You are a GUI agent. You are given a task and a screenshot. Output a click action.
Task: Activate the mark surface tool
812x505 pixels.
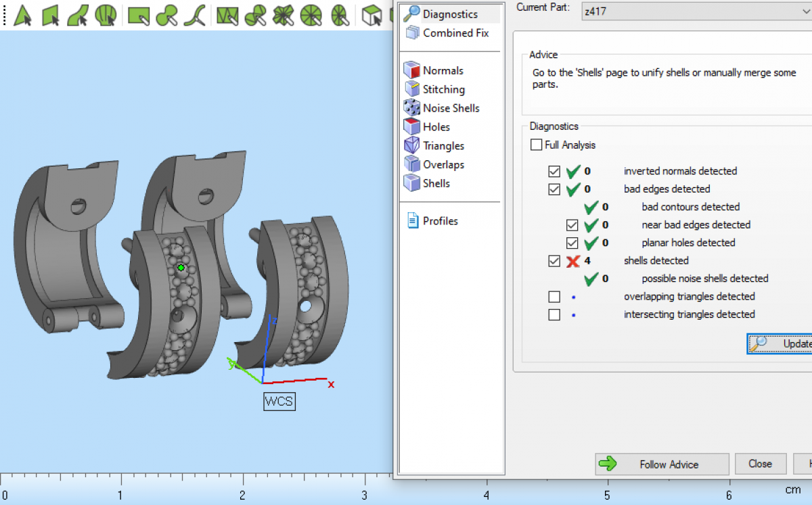[78, 14]
